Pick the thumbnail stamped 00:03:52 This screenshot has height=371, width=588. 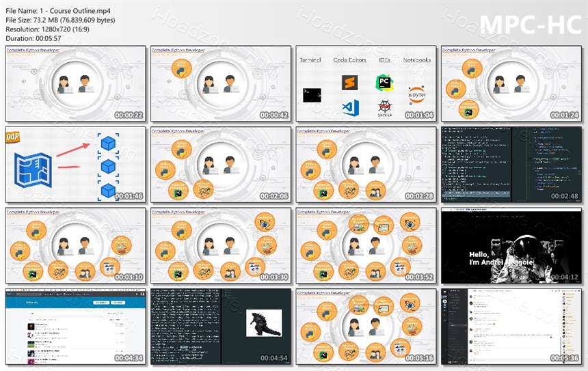click(366, 245)
